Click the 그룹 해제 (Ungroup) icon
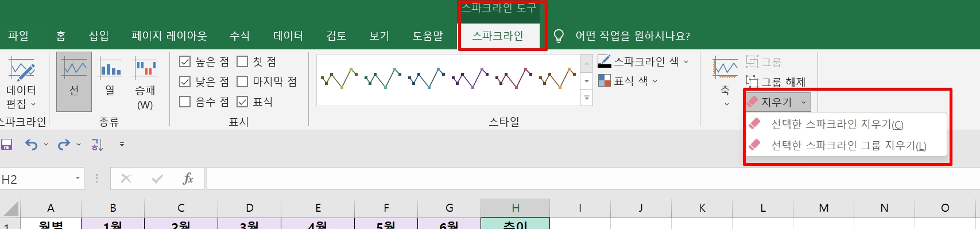The image size is (980, 229). coord(752,81)
